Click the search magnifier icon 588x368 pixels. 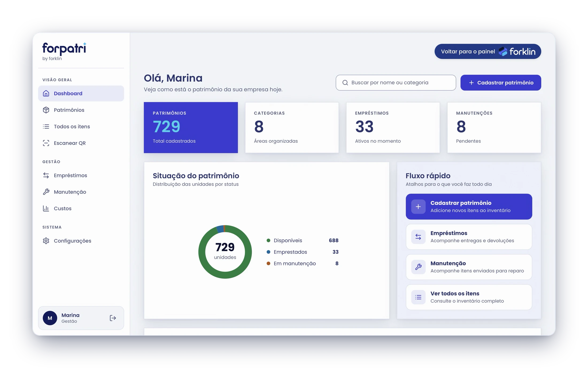[345, 83]
